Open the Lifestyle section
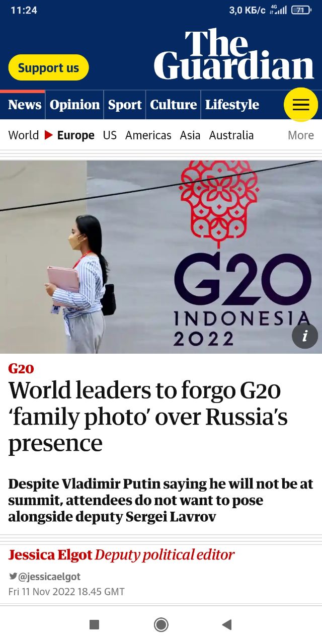Screen dimensions: 322x644 tap(232, 105)
